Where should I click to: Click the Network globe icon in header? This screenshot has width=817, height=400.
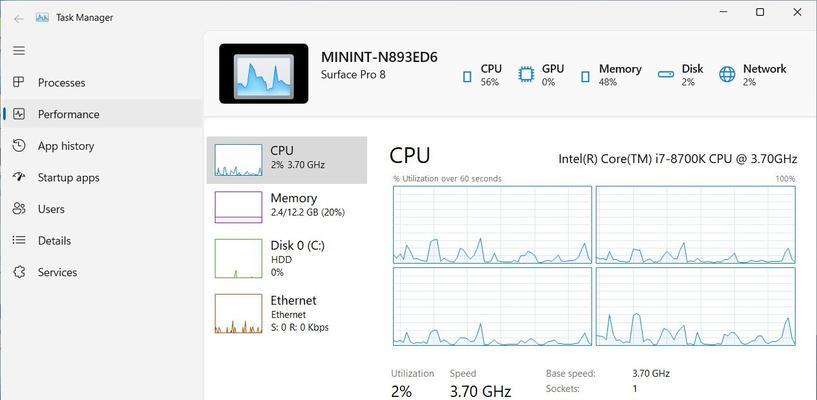[727, 75]
